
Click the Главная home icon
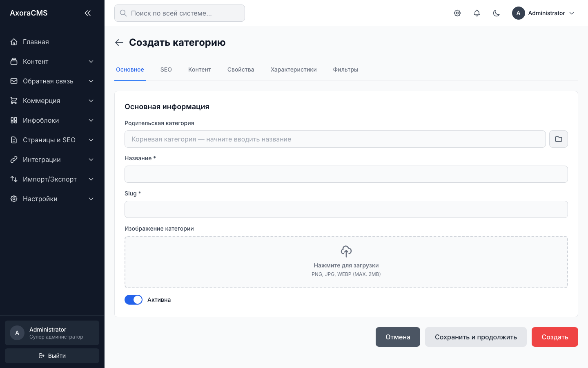14,42
